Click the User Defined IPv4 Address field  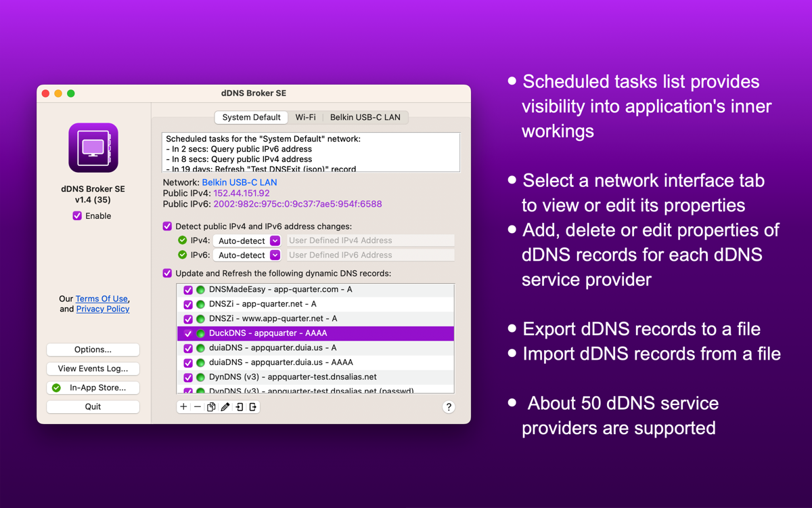click(369, 240)
